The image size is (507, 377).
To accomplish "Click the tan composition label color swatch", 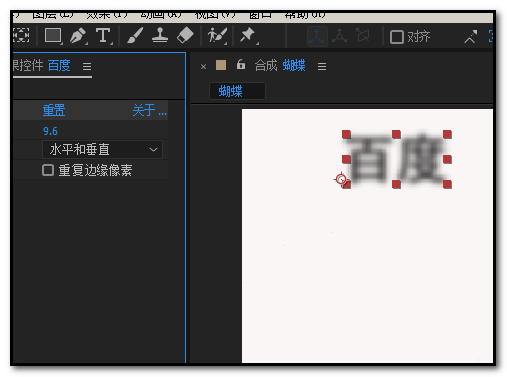I will tap(221, 65).
